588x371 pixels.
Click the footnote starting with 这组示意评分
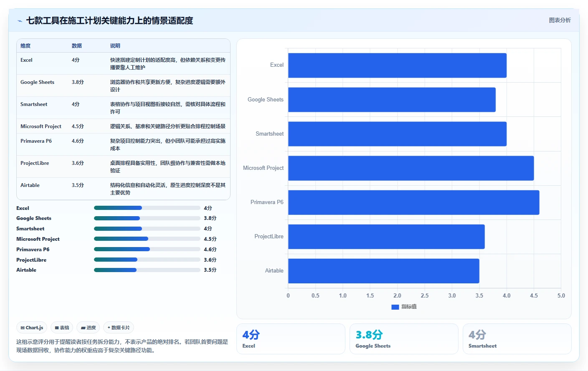(122, 346)
